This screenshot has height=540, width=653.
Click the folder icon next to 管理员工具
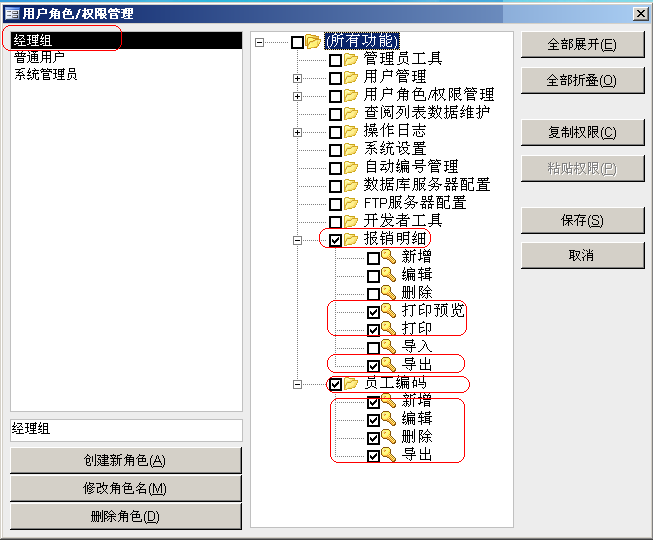pos(351,59)
